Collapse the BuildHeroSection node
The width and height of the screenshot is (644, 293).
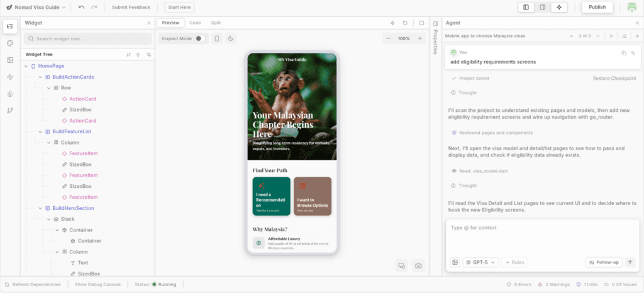click(40, 208)
